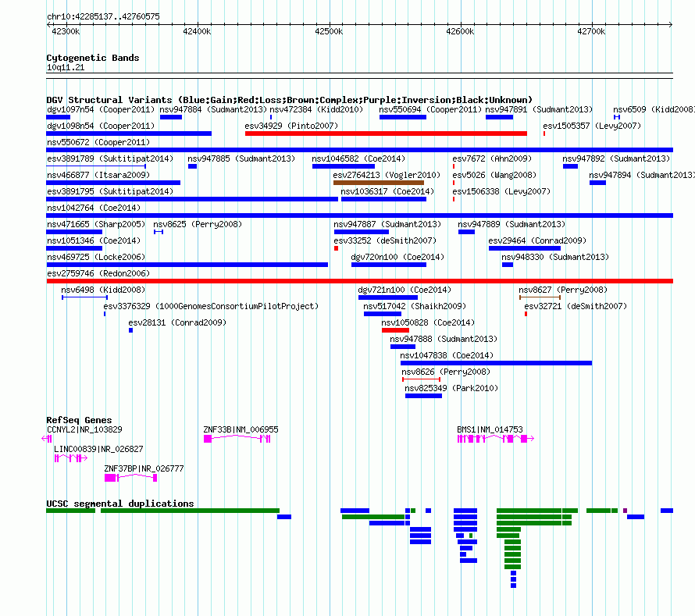Click nsv8626 (Perry2008) label
This screenshot has width=695, height=616.
[x=446, y=372]
